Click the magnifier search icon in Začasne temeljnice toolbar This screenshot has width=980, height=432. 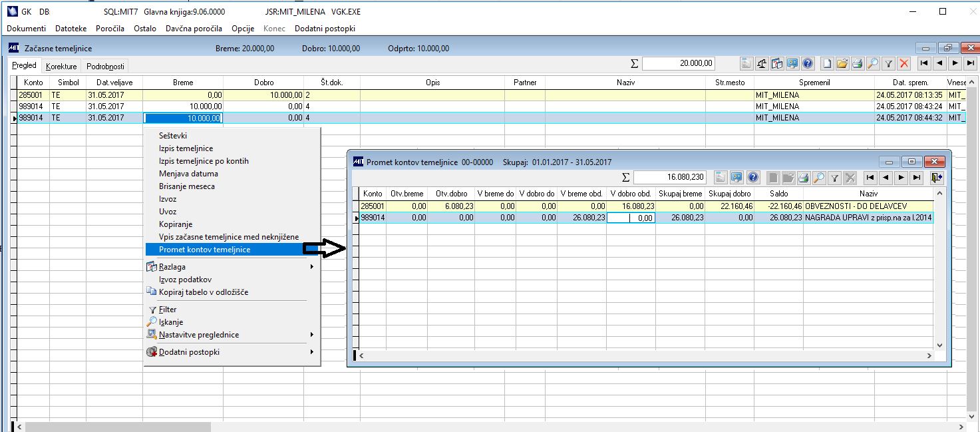point(873,64)
